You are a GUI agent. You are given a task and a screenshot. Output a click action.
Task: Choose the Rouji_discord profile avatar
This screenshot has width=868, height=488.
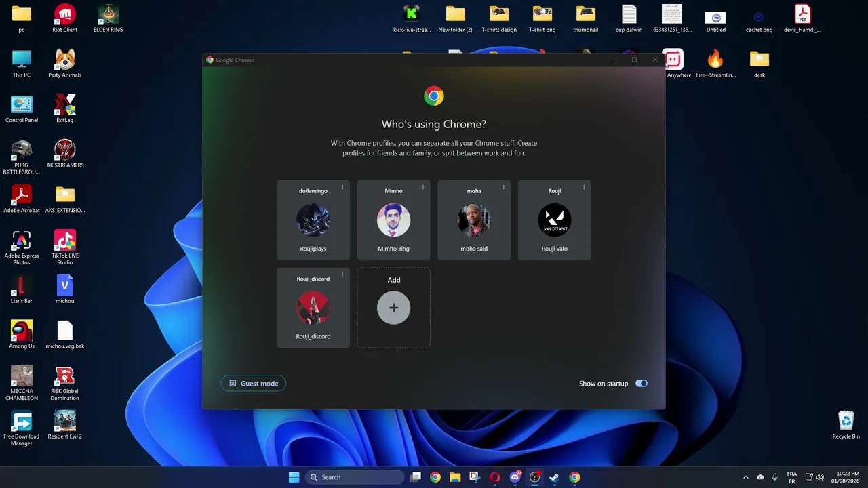pyautogui.click(x=313, y=308)
